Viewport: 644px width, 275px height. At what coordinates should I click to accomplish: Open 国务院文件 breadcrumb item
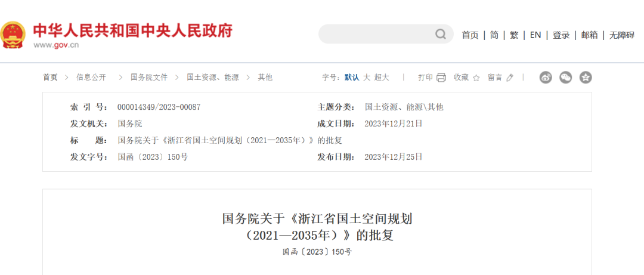click(149, 78)
